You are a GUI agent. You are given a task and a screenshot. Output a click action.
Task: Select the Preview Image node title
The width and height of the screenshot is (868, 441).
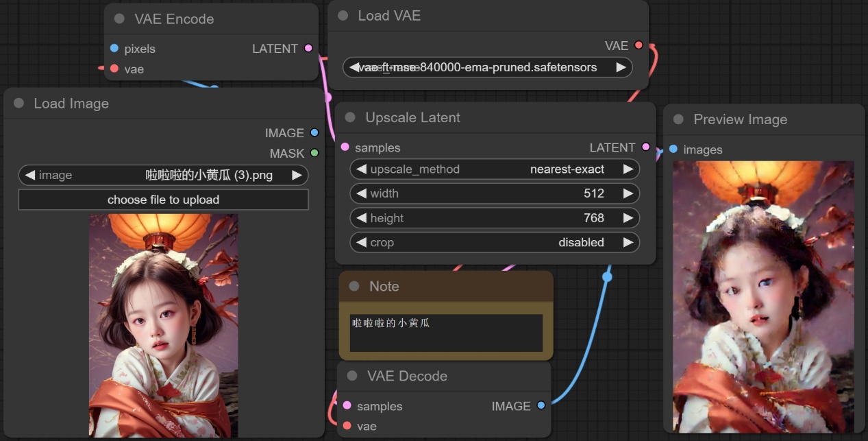740,119
